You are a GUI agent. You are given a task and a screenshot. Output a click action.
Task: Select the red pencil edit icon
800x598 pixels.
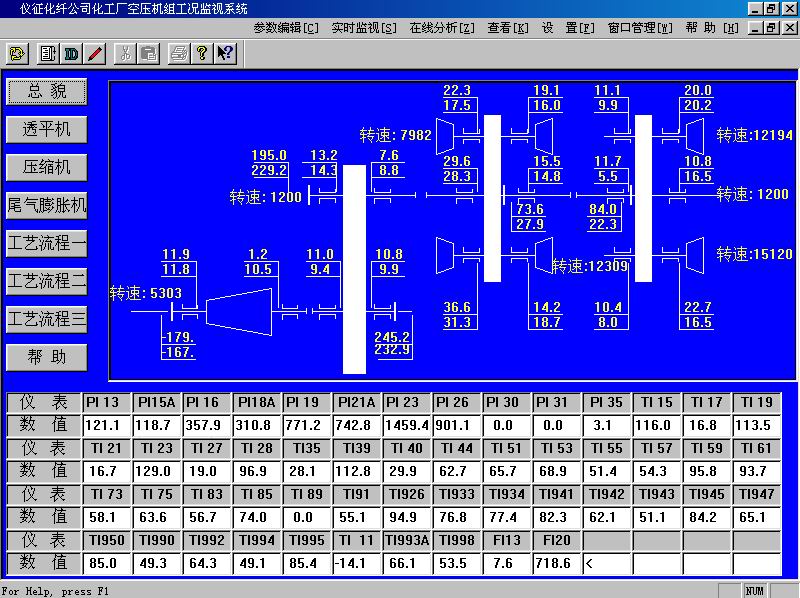tap(95, 53)
